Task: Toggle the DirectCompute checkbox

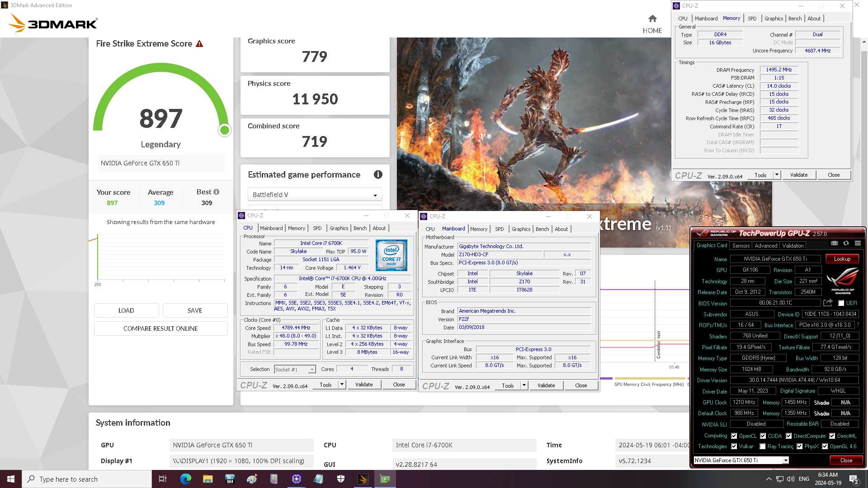Action: coord(788,436)
